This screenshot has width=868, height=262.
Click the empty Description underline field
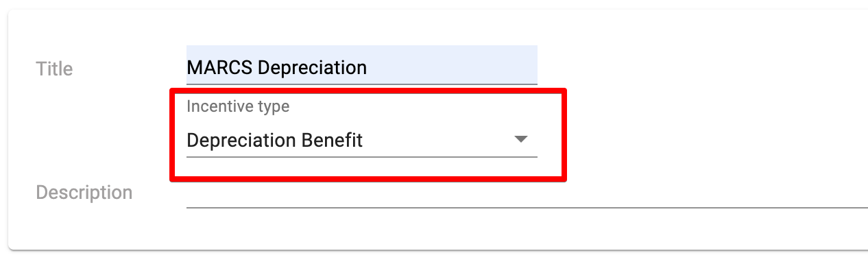[x=527, y=192]
